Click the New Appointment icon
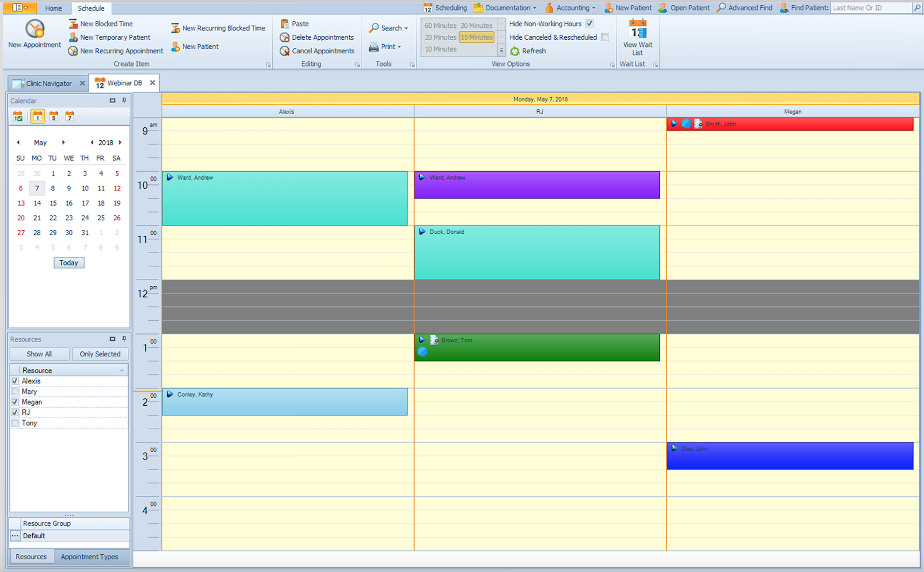Screen dimensions: 924x572 pyautogui.click(x=35, y=29)
